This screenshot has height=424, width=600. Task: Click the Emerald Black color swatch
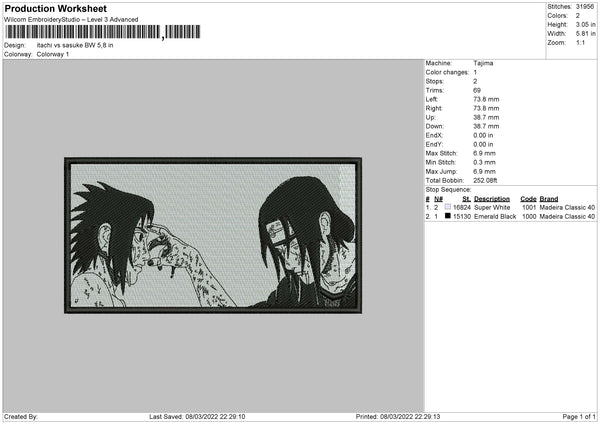[x=448, y=216]
